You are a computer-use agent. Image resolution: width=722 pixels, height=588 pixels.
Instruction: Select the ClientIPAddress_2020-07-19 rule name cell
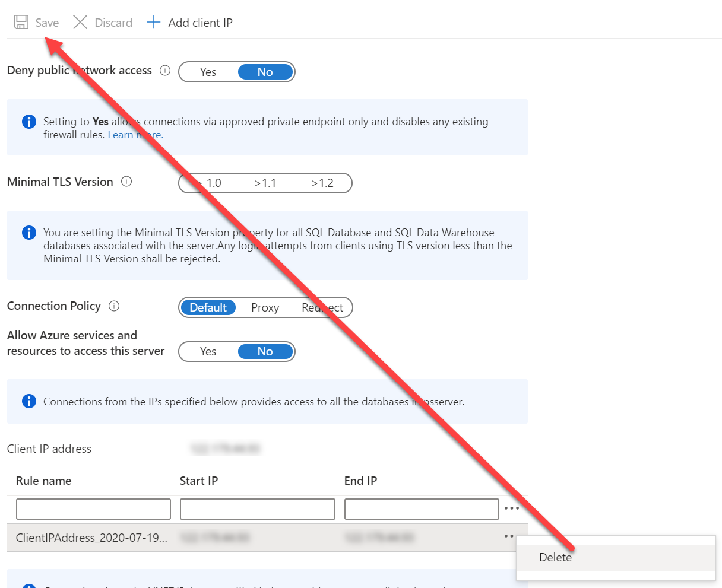pyautogui.click(x=91, y=538)
